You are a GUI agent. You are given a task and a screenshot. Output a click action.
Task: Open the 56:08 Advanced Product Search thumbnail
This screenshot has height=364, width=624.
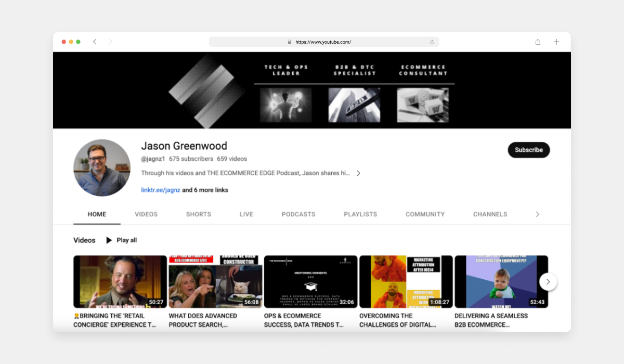(x=215, y=281)
